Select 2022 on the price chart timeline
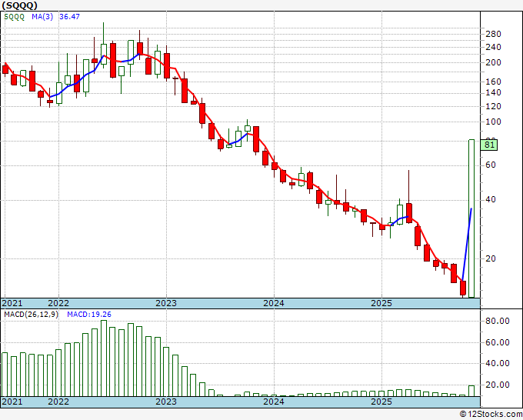 [58, 303]
